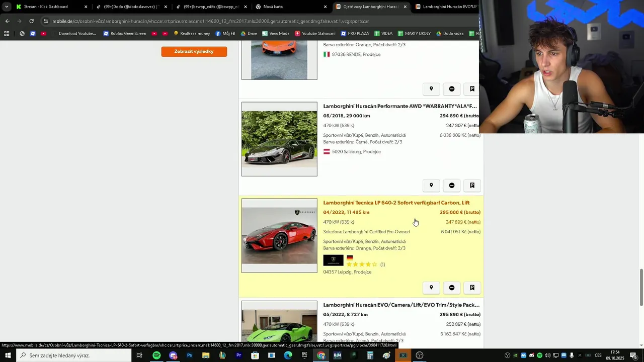Open the Roblox GreenScreen bookmark
Viewport: 644px width, 362px height.
click(x=125, y=34)
